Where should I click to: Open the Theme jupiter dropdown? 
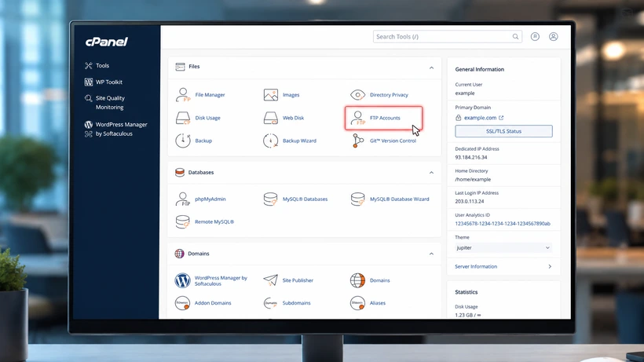(x=503, y=248)
